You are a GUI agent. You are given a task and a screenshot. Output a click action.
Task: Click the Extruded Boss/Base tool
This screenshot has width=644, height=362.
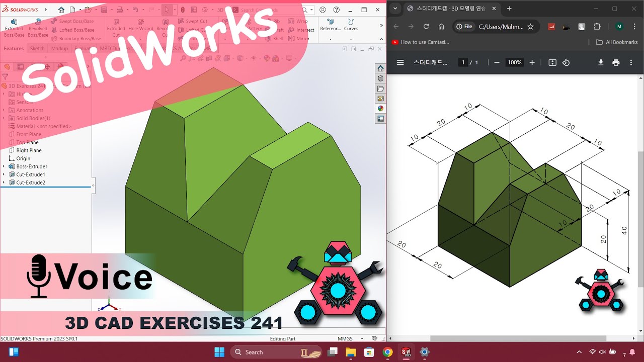pyautogui.click(x=14, y=28)
